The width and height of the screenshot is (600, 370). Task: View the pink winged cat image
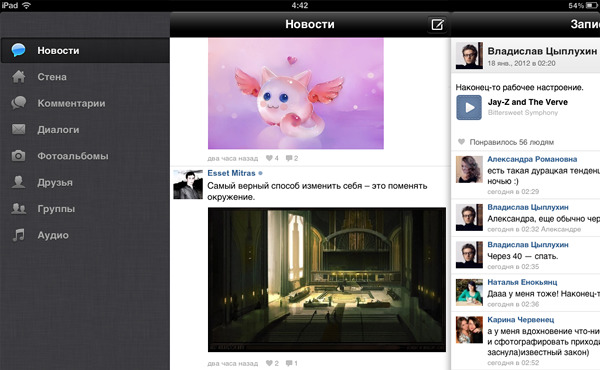(296, 93)
